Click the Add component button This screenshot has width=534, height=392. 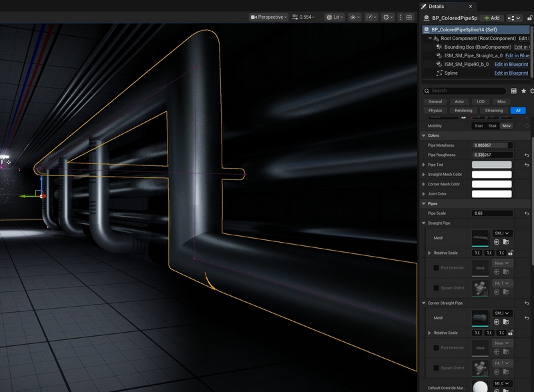click(x=493, y=18)
